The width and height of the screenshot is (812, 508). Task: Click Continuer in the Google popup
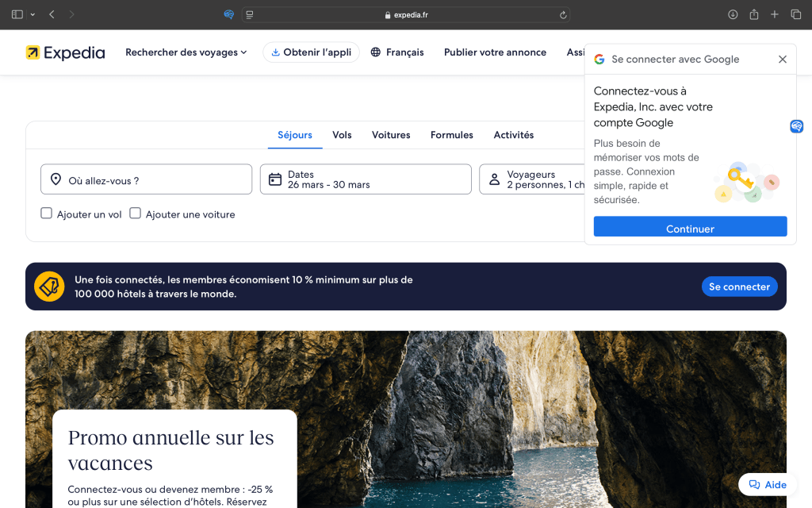point(691,226)
